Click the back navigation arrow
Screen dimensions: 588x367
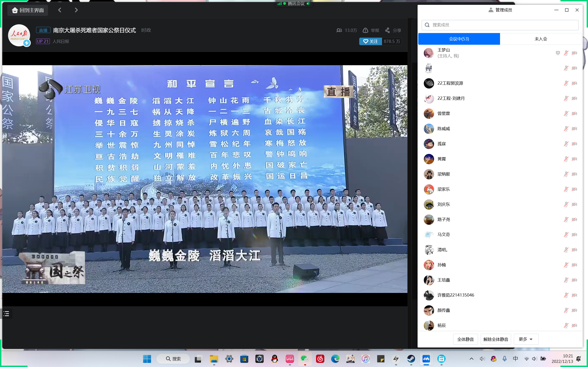(60, 10)
